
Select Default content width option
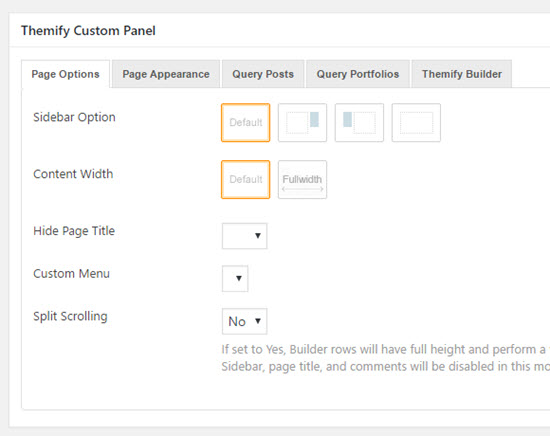(x=246, y=180)
